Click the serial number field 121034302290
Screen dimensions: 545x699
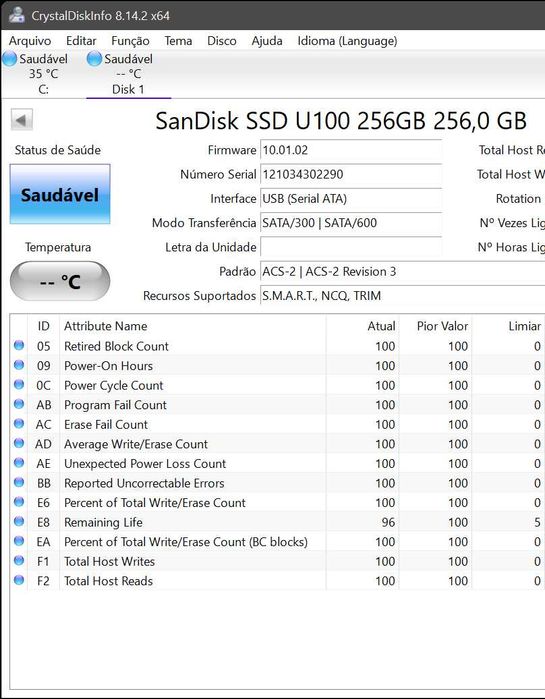click(x=351, y=174)
